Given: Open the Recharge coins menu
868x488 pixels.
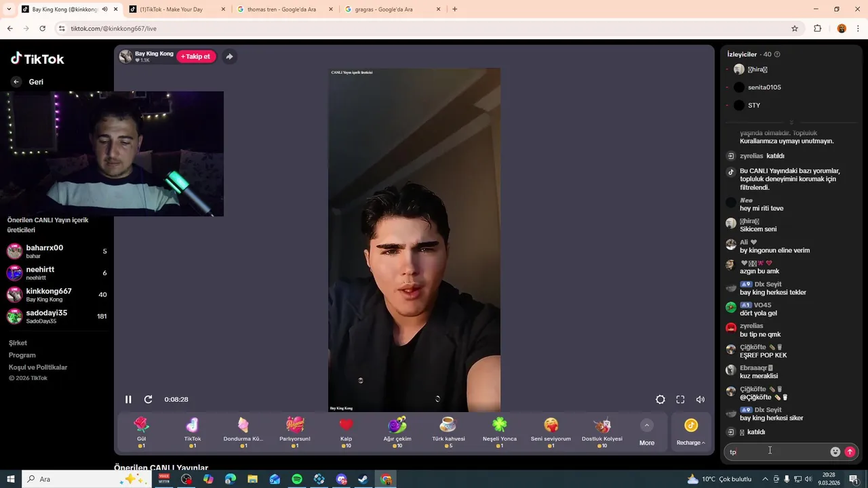Looking at the screenshot, I should point(691,432).
